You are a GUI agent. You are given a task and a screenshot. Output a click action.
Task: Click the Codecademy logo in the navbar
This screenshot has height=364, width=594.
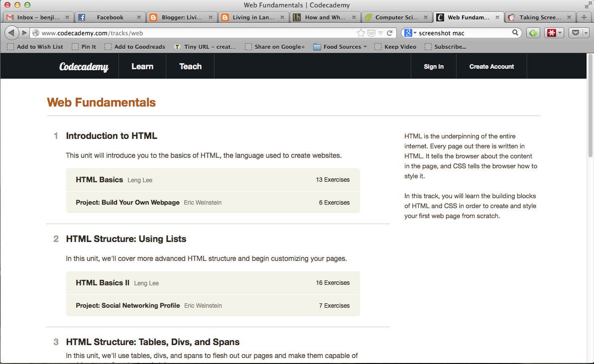click(84, 66)
